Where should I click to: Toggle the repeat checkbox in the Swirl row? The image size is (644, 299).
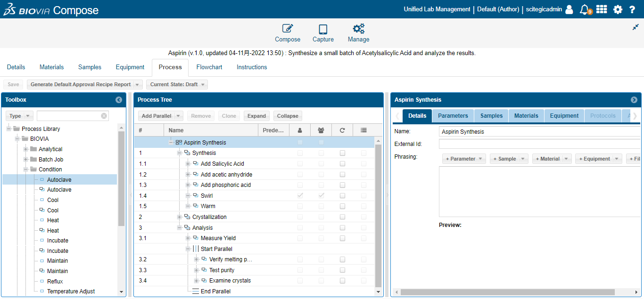[x=342, y=196]
